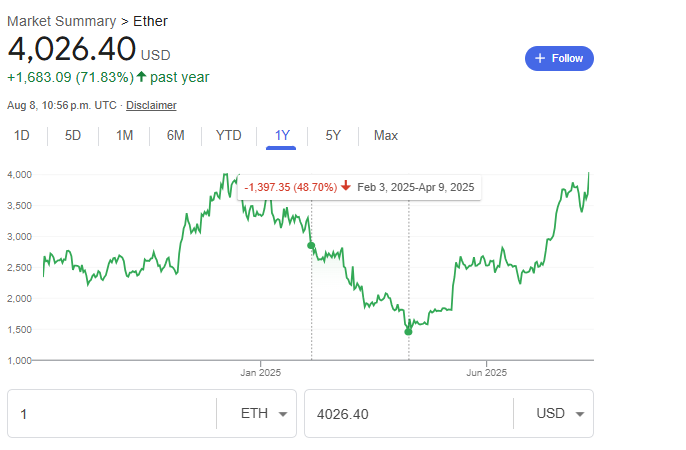This screenshot has height=450, width=686.
Task: Open the Market Summary breadcrumb
Action: coord(62,21)
